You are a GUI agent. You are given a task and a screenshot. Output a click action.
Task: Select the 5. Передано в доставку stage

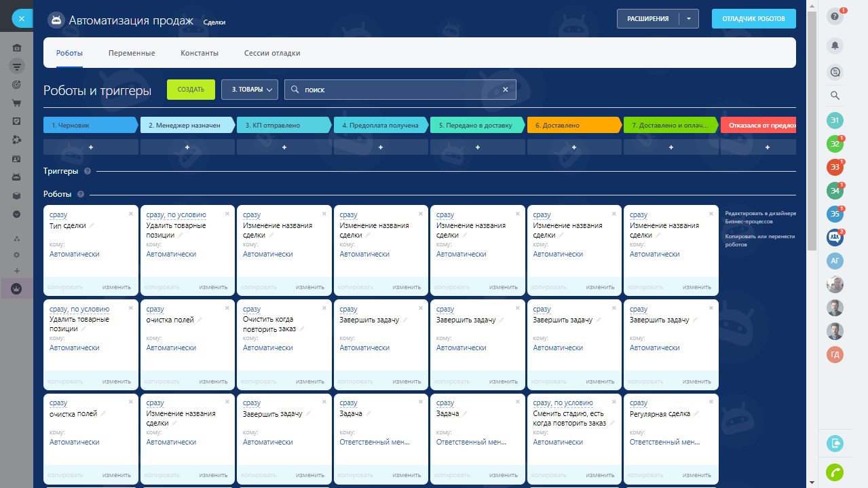(x=478, y=126)
